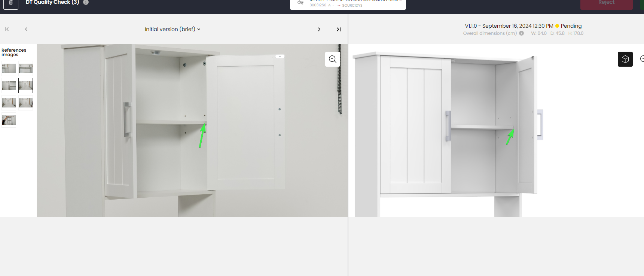Screen dimensions: 644x276
Task: Click the zoom magnifier on reference image
Action: click(333, 59)
